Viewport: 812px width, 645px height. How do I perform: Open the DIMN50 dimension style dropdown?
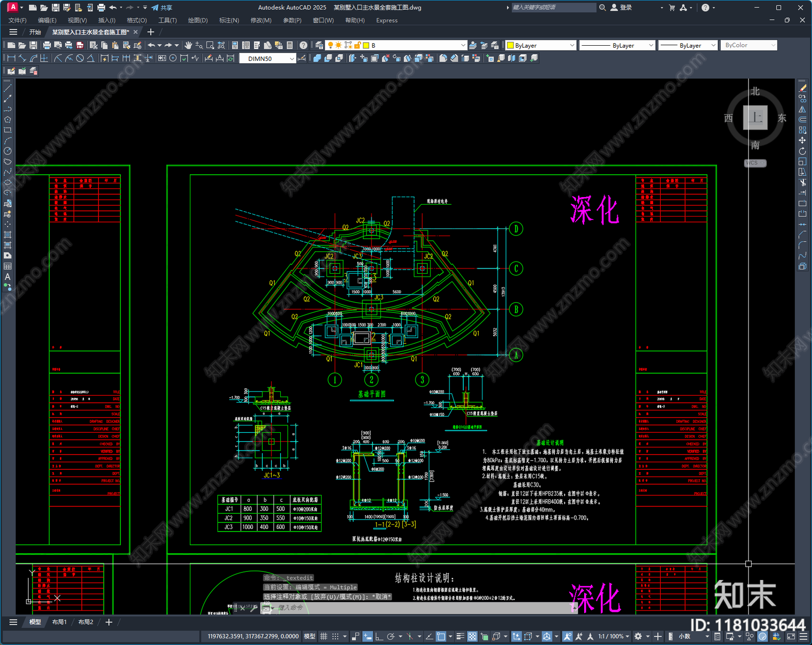point(292,59)
